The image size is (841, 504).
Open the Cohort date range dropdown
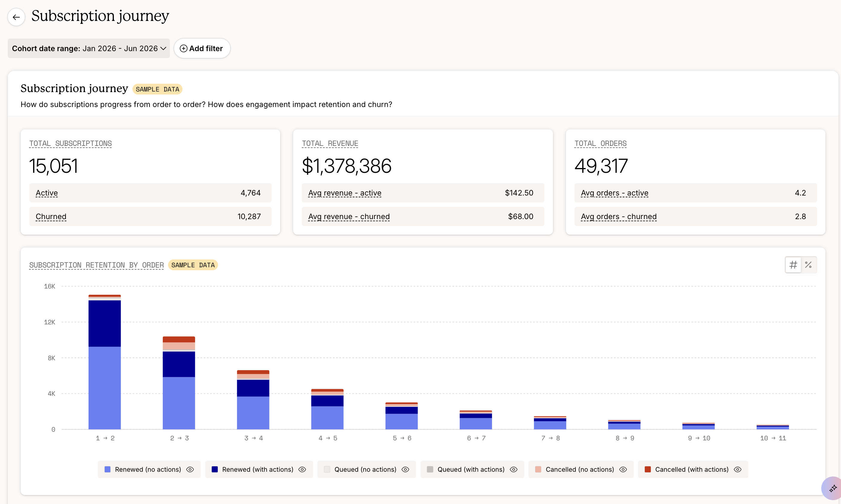click(89, 48)
